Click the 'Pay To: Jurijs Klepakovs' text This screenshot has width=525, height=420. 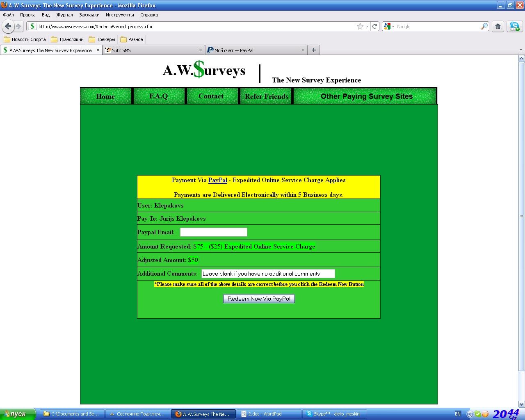(171, 219)
